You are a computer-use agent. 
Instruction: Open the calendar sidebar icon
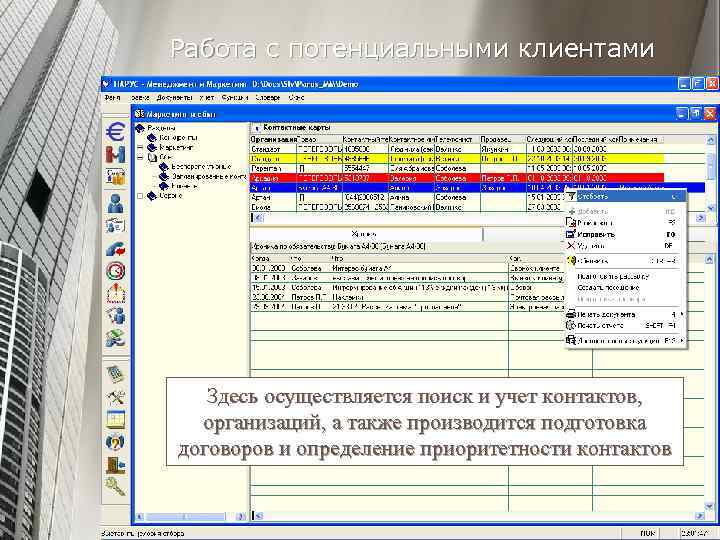[x=115, y=419]
